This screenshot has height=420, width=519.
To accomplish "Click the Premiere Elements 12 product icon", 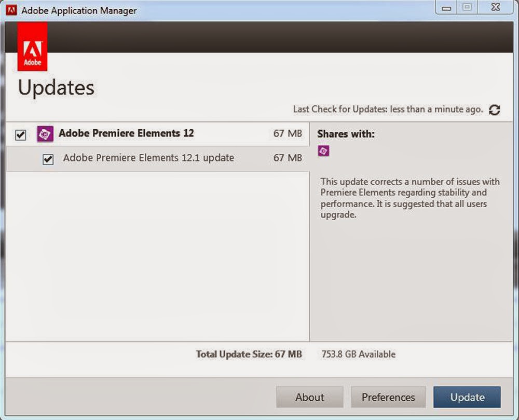I will click(x=45, y=134).
